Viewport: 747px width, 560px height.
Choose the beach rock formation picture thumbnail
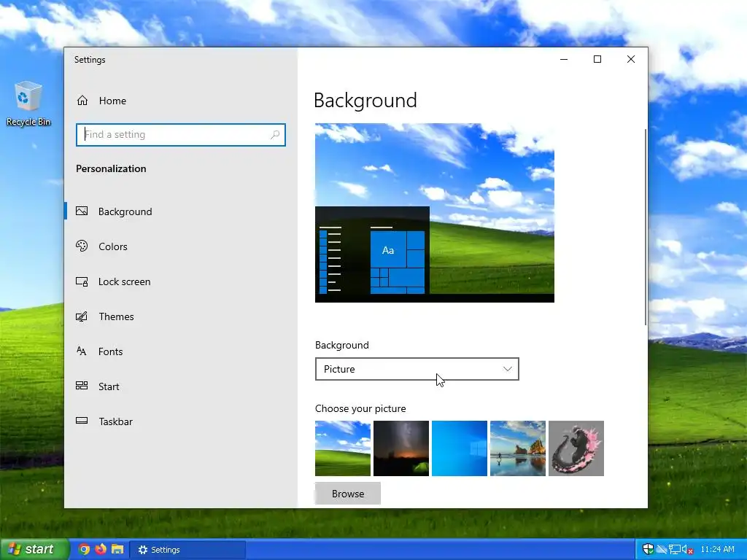pos(518,448)
